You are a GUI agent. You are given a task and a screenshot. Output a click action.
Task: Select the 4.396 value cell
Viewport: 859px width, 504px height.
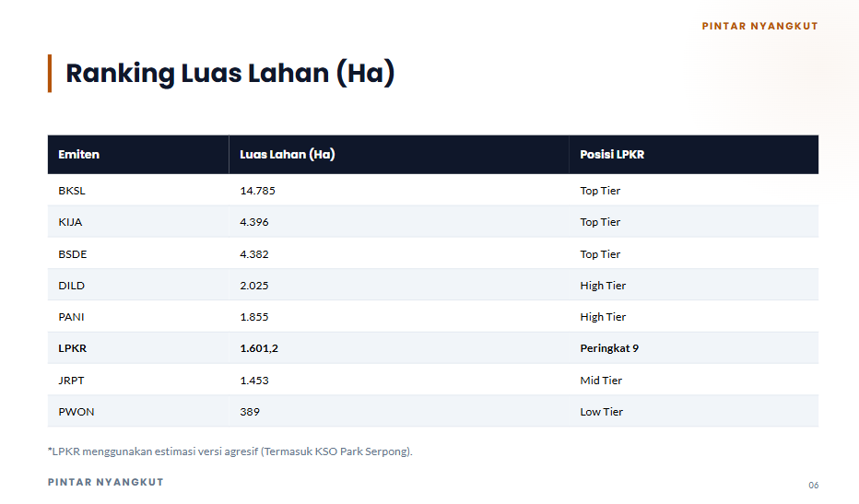[x=254, y=222]
